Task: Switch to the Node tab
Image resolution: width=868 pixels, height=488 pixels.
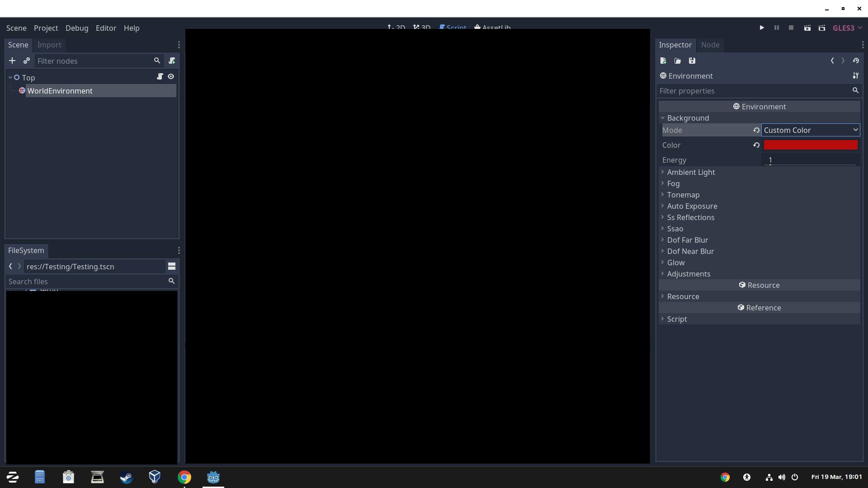Action: click(710, 45)
